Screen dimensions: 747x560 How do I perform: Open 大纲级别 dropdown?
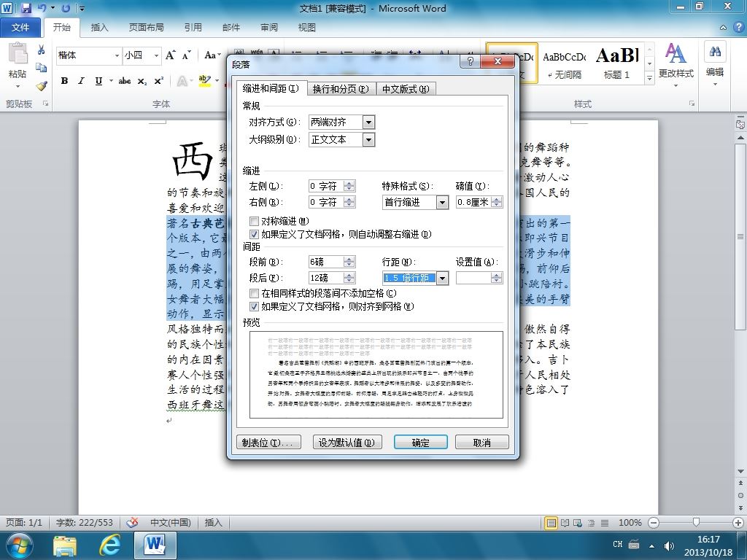[368, 139]
